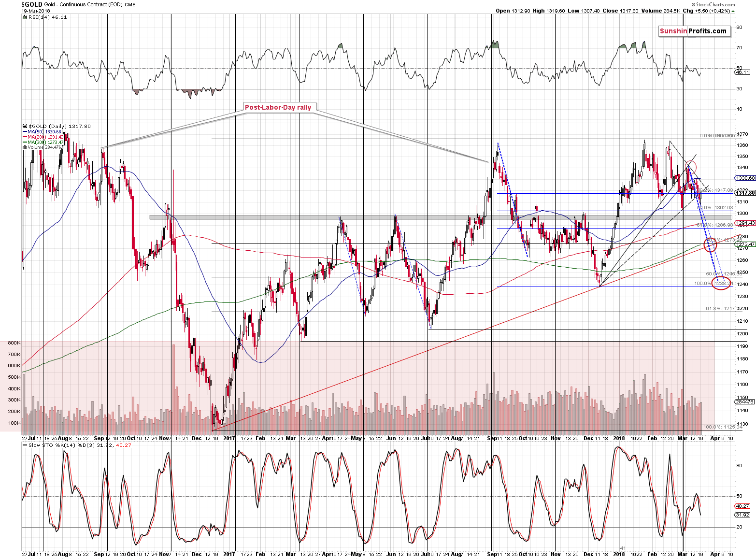Image resolution: width=756 pixels, height=559 pixels.
Task: Click the red MA(200) line marker
Action: (25, 137)
